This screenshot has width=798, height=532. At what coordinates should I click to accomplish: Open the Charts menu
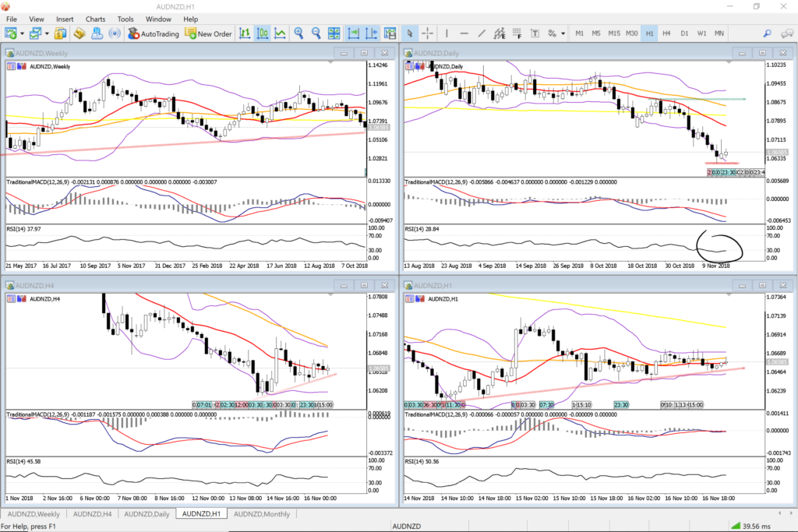click(x=95, y=19)
